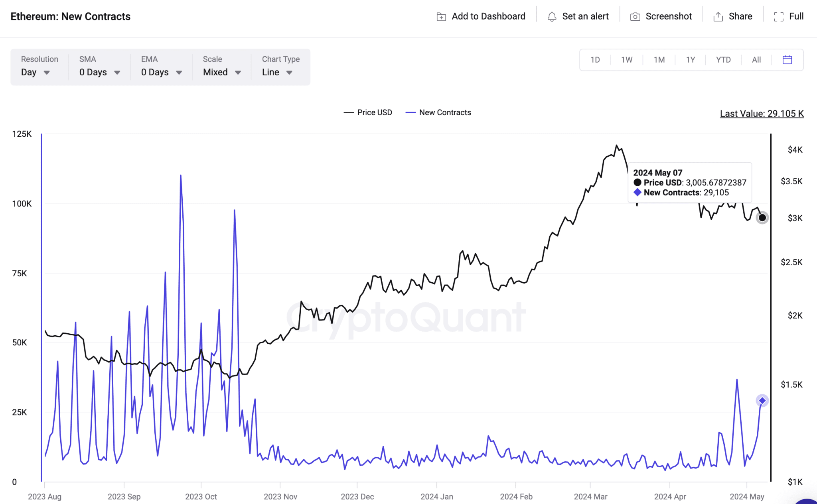Expand the Chart Type Line dropdown
This screenshot has width=817, height=504.
click(x=276, y=72)
